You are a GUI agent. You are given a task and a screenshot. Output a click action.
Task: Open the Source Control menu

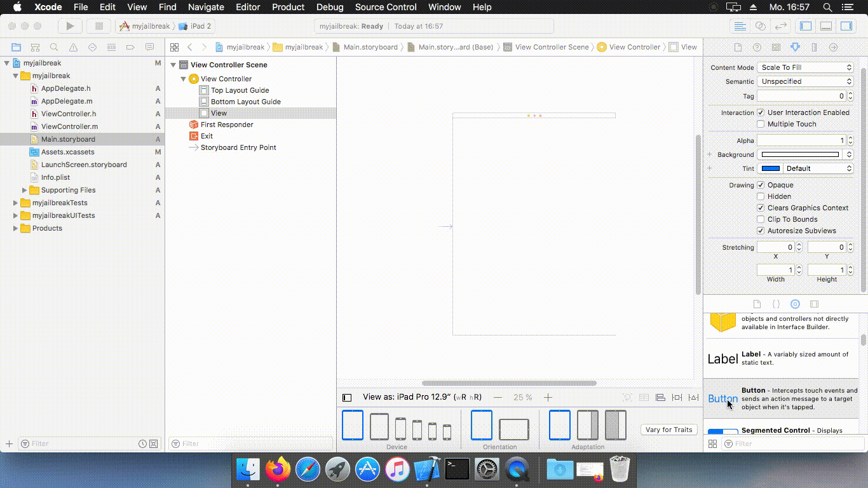(x=386, y=7)
